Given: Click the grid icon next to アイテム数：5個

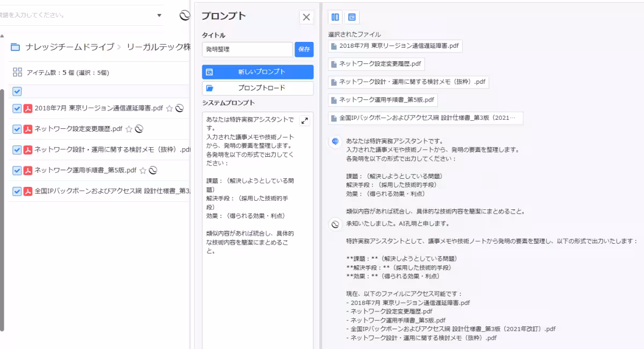Looking at the screenshot, I should 17,72.
